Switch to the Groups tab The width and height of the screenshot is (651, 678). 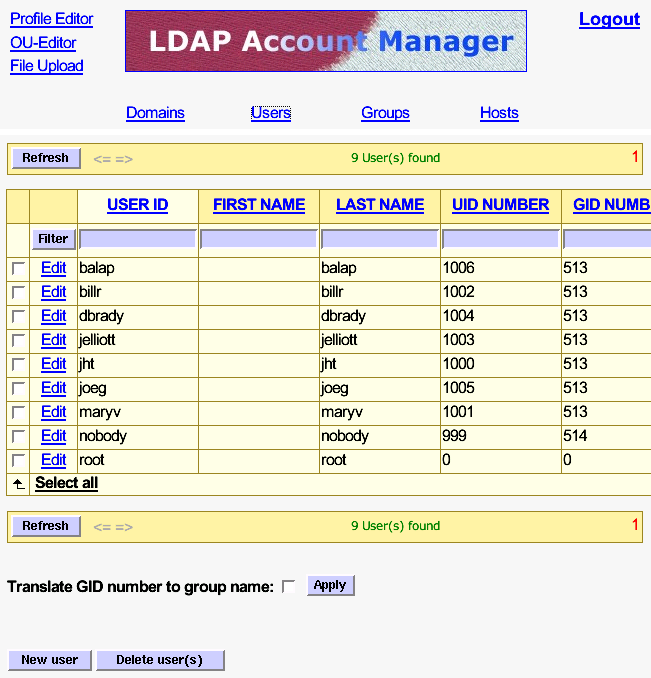pos(385,113)
